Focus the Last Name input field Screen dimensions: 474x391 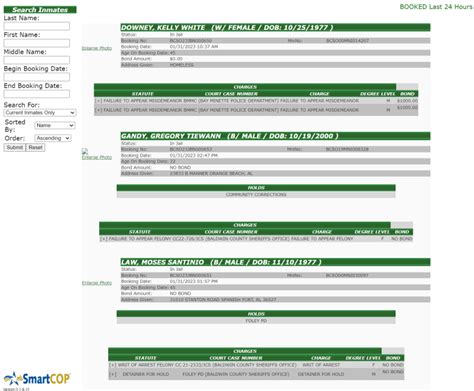click(x=37, y=26)
